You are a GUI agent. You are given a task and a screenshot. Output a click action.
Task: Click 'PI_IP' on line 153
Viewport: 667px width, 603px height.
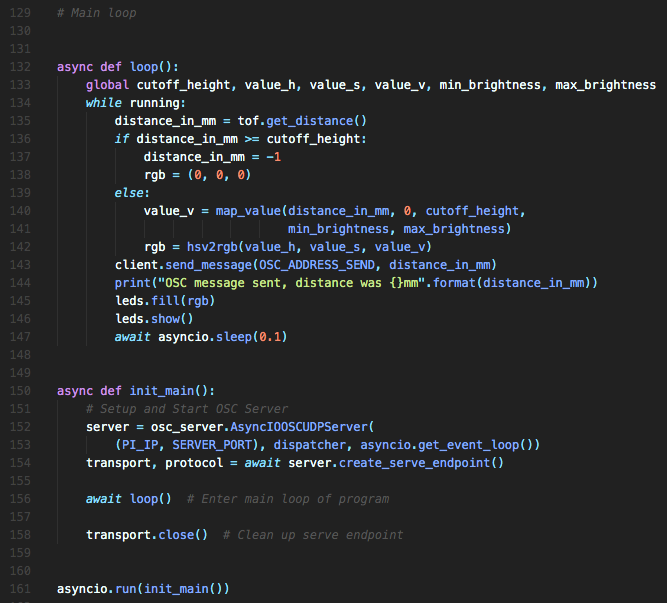[140, 445]
